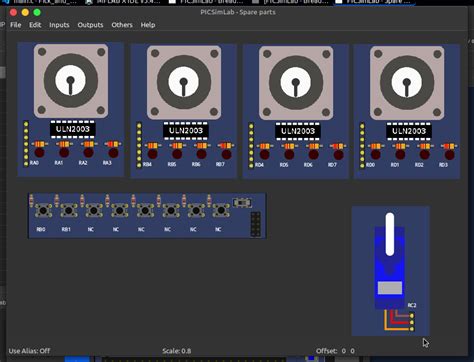Expand the Others menu
This screenshot has width=474, height=362.
click(122, 25)
